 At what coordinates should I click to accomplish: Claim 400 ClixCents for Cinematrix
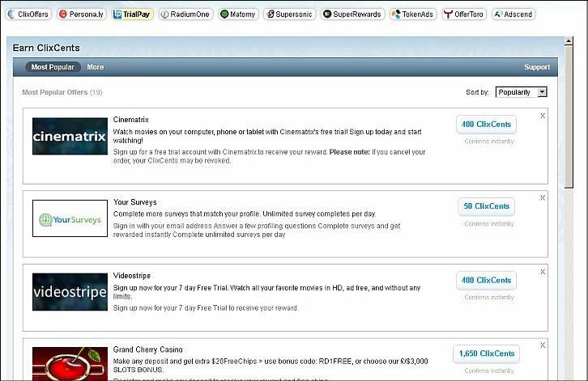tap(486, 125)
